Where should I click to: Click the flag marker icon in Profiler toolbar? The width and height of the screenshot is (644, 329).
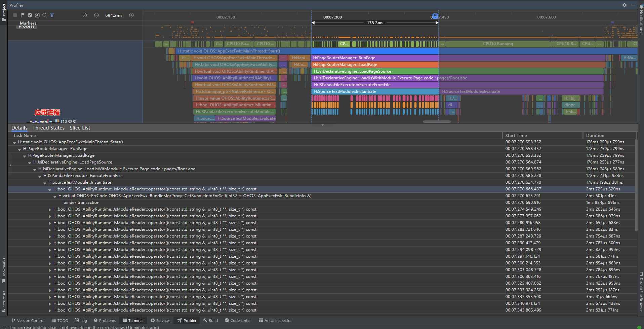[23, 15]
